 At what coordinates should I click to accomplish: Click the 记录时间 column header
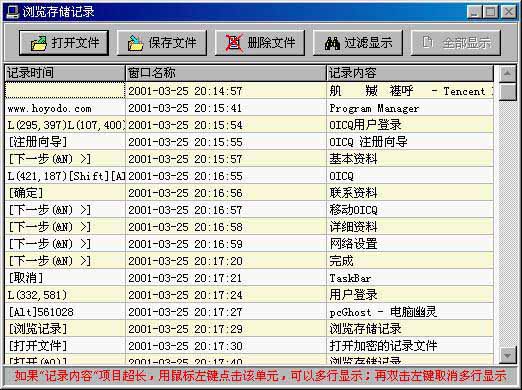click(65, 73)
